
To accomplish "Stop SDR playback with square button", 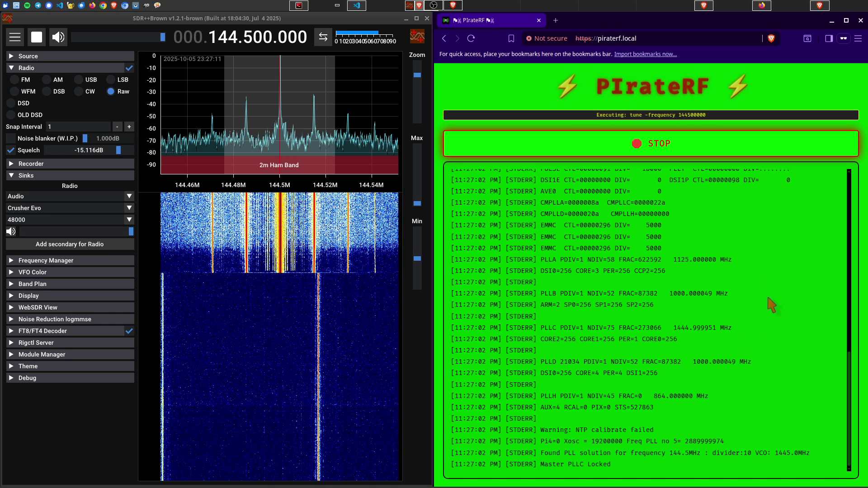I will (x=37, y=37).
